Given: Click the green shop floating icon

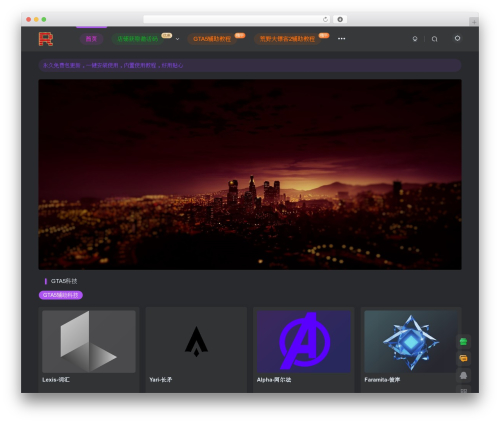Looking at the screenshot, I should click(463, 342).
